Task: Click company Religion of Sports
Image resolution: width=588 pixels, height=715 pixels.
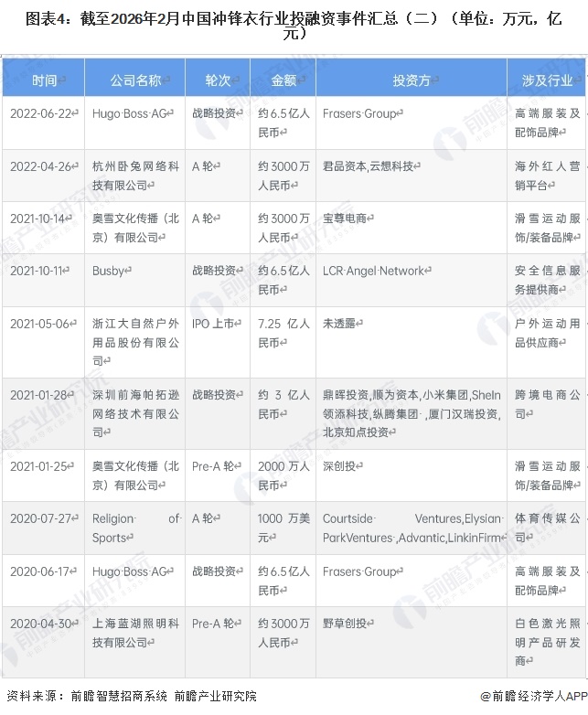Action: click(136, 528)
